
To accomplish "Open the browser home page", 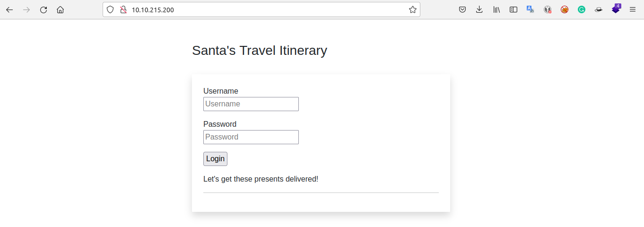I will coord(60,9).
